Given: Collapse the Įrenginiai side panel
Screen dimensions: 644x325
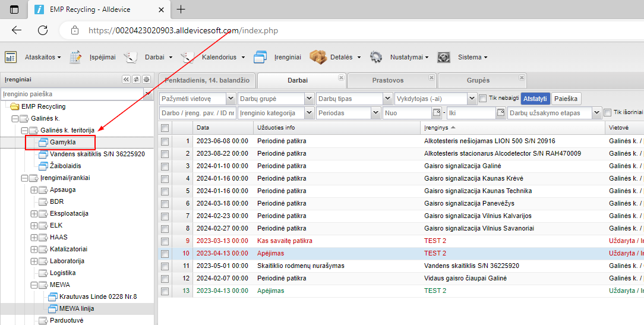Looking at the screenshot, I should pyautogui.click(x=126, y=79).
